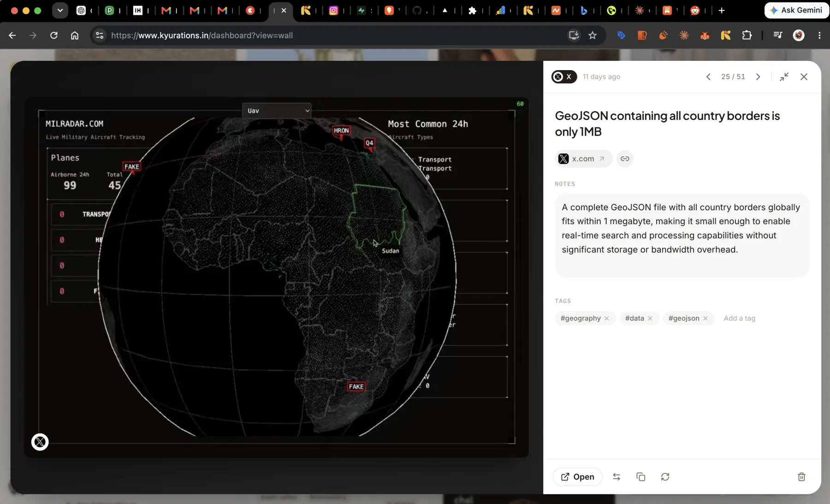Click the Open button
This screenshot has height=504, width=830.
tap(577, 477)
